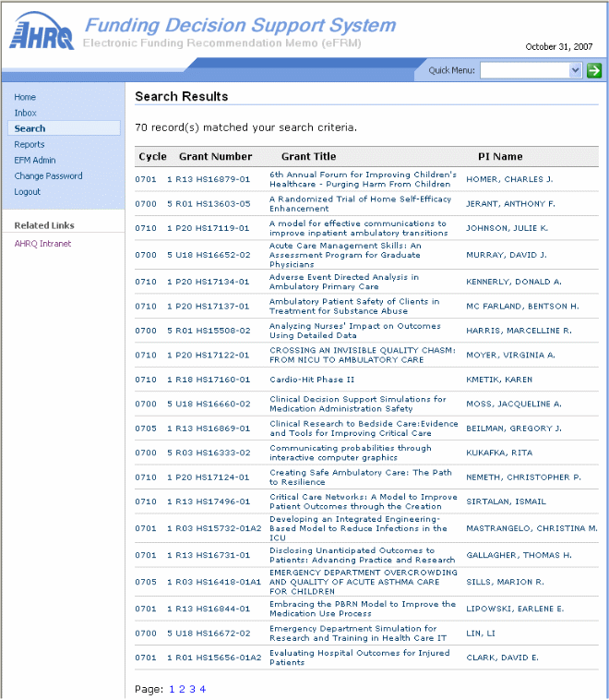Screen dimensions: 609x700
Task: Open 'EMERGENCY DEPARTMENT OVERCROWDING' title
Action: [364, 582]
